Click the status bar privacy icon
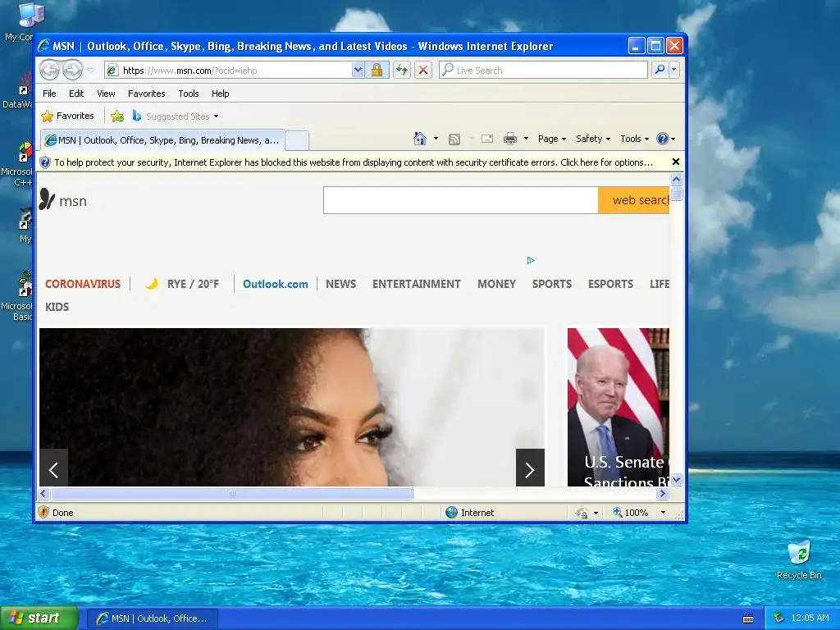The height and width of the screenshot is (630, 840). [x=582, y=513]
